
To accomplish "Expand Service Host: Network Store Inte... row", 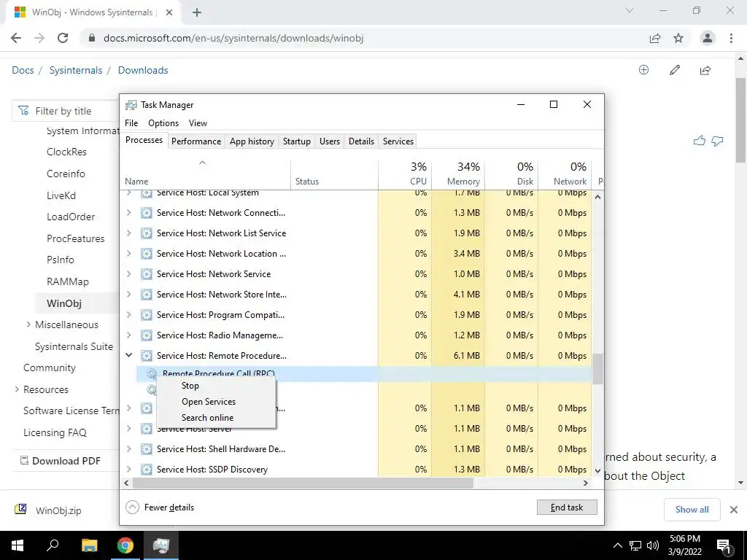I will pyautogui.click(x=128, y=295).
